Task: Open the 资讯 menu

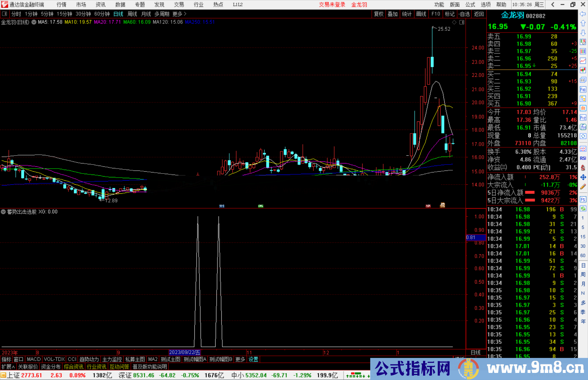Action: (x=100, y=5)
